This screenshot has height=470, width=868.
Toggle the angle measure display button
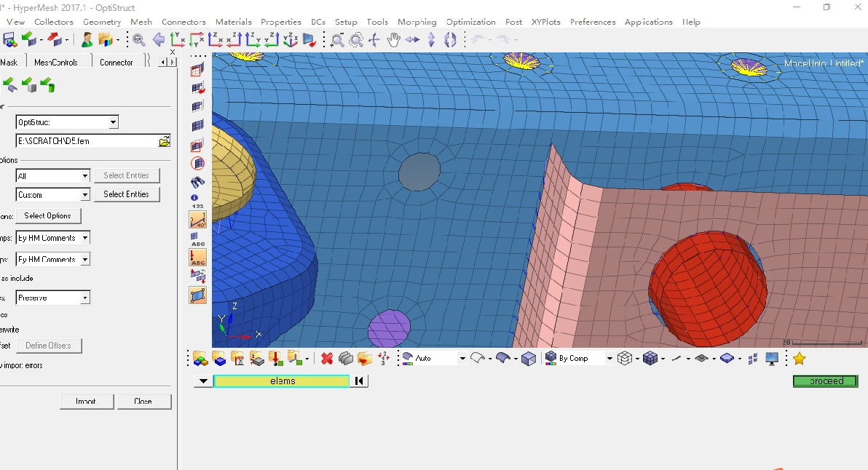(197, 218)
